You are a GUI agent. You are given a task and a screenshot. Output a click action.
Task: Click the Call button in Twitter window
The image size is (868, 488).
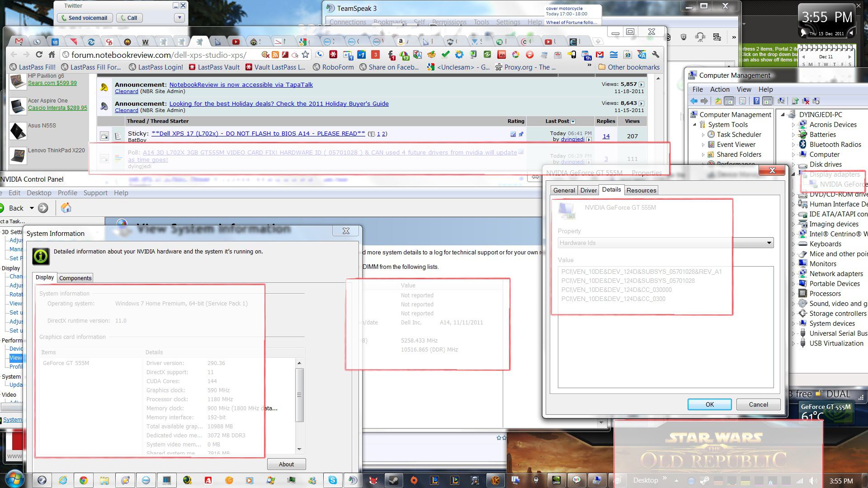(x=129, y=18)
